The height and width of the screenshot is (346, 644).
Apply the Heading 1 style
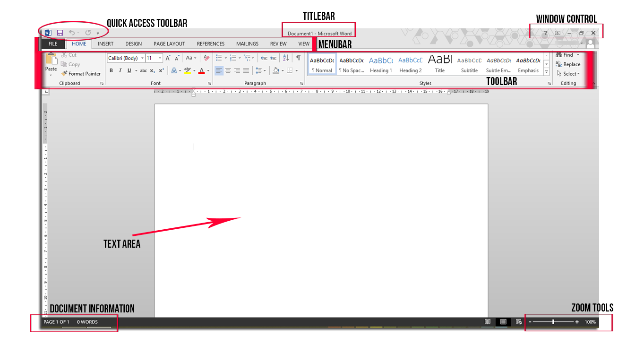tap(381, 64)
